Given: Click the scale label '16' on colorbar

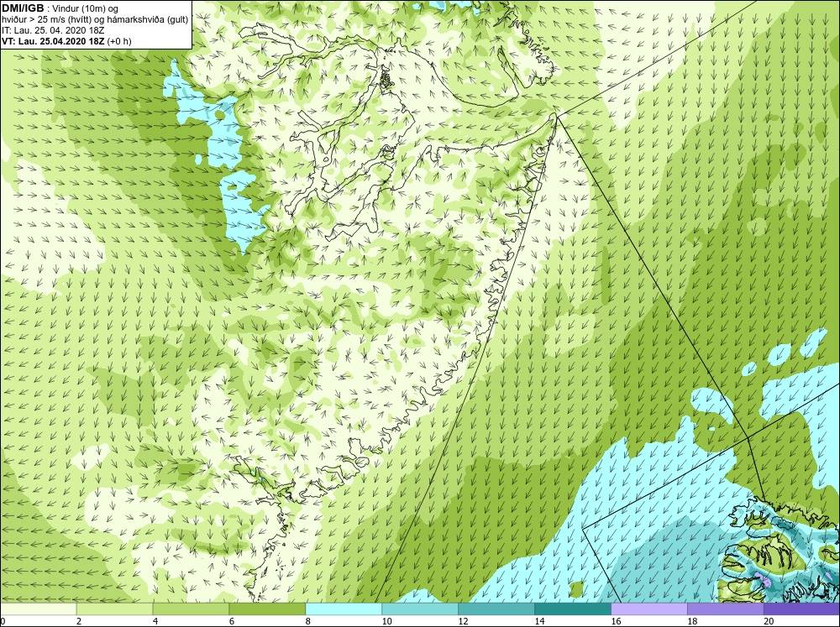Looking at the screenshot, I should pyautogui.click(x=616, y=621).
